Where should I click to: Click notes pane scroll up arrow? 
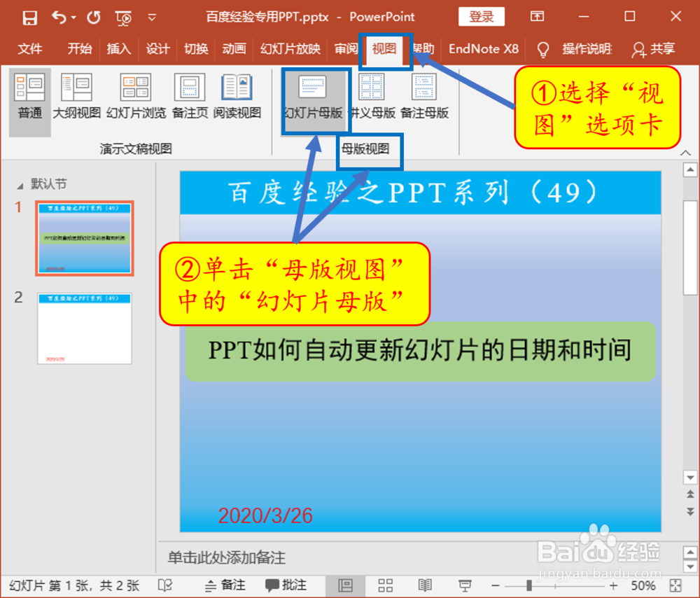[690, 552]
